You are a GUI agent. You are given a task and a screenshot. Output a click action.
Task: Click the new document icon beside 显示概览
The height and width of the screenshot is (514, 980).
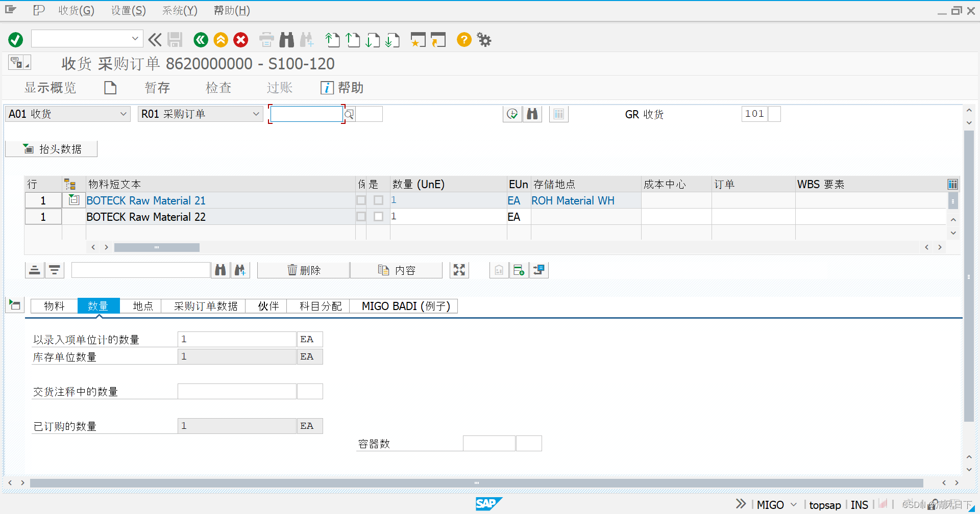click(x=110, y=88)
